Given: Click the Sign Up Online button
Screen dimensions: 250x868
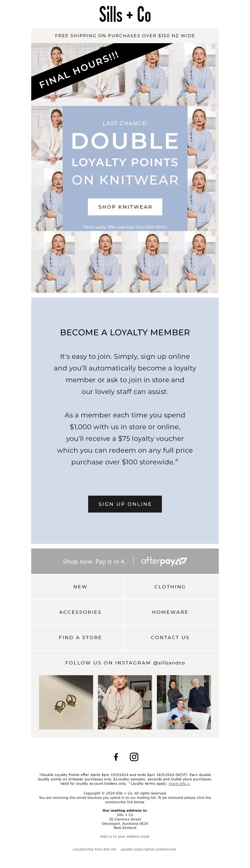Looking at the screenshot, I should coord(125,504).
